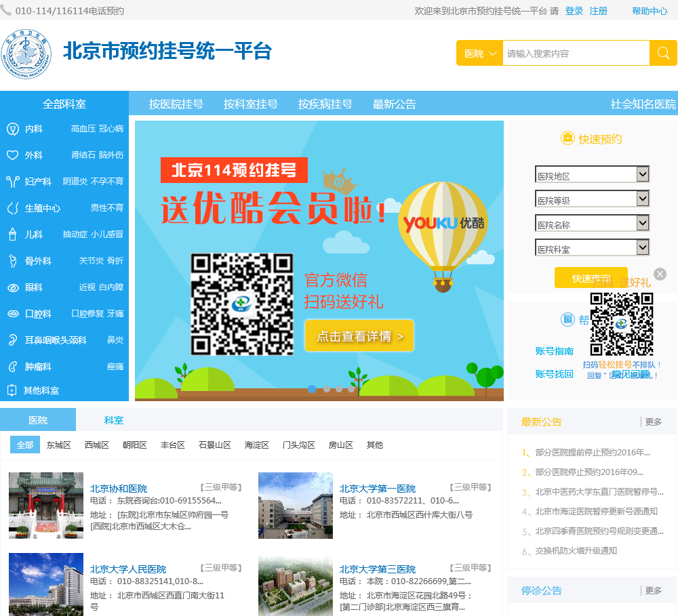Click the 注册 link

pos(599,11)
